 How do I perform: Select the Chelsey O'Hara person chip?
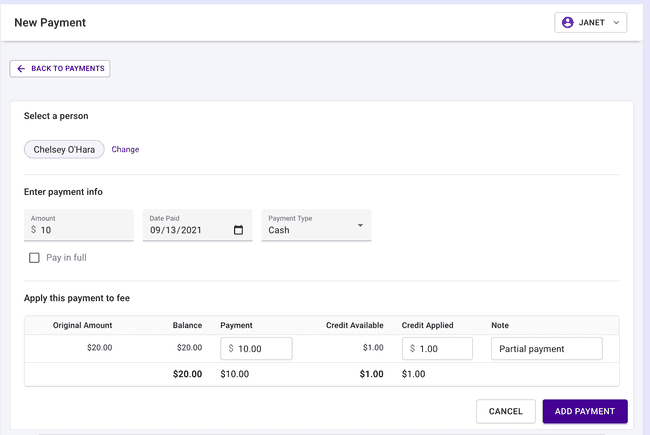point(65,150)
